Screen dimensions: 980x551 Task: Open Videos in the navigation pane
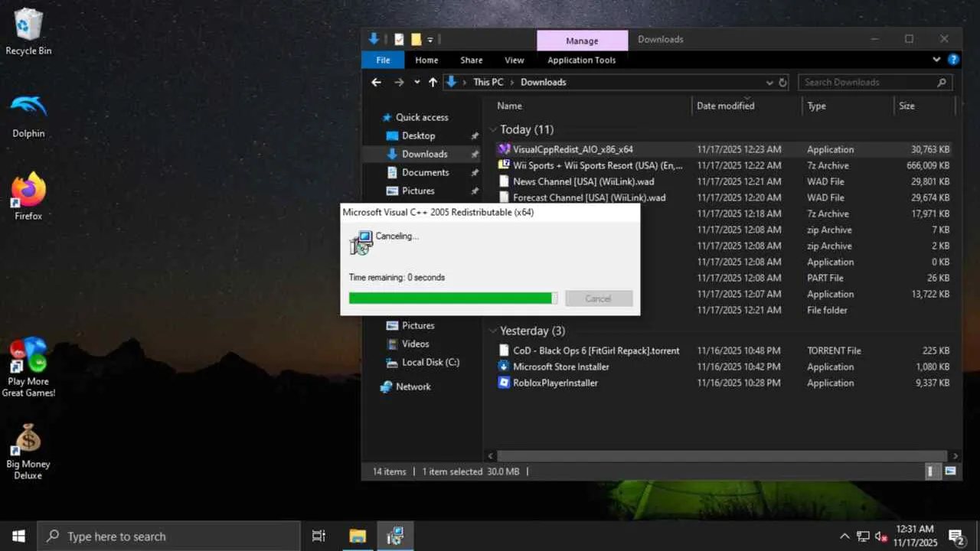pos(415,344)
